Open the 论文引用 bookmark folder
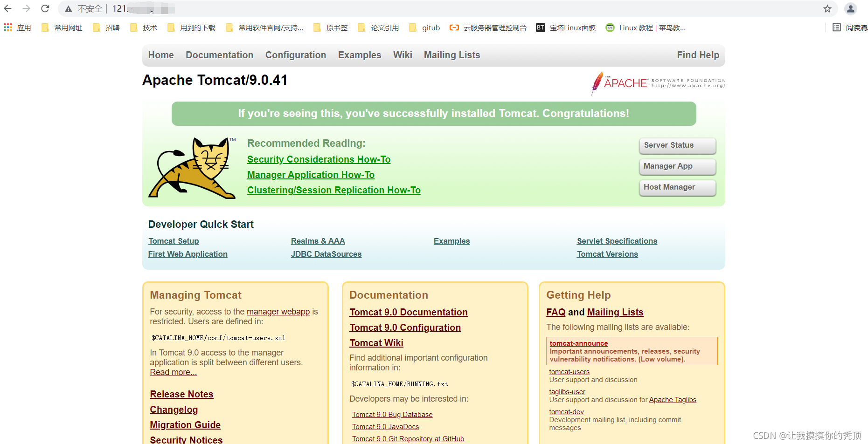This screenshot has width=868, height=444. point(378,28)
